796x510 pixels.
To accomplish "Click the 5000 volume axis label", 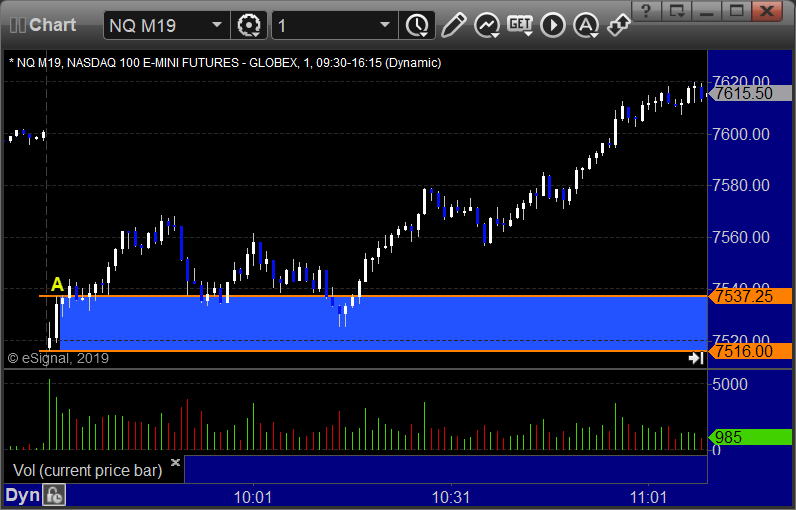I will tap(730, 384).
